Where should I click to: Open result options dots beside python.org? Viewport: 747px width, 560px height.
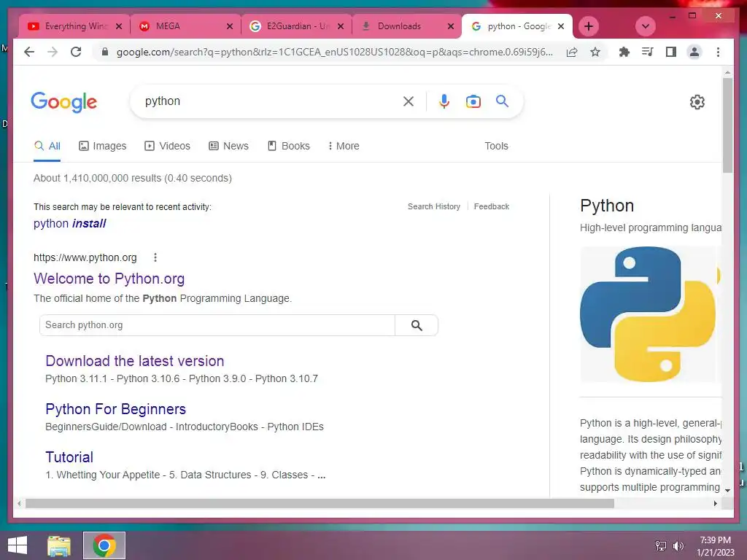pos(155,257)
